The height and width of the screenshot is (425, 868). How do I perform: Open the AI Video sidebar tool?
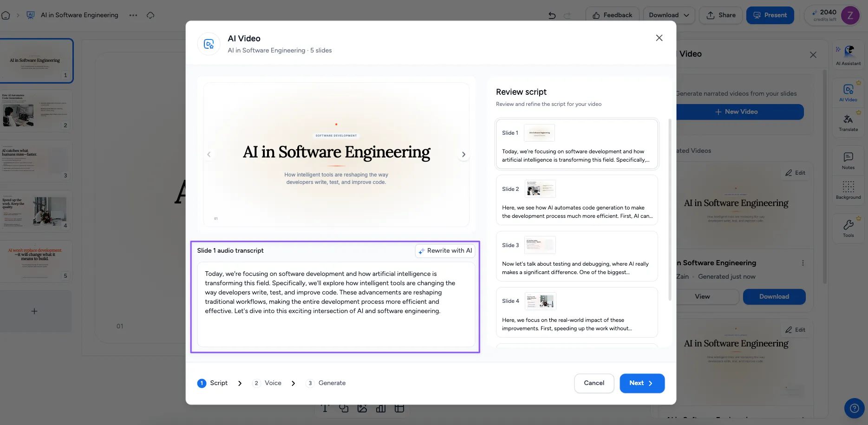click(x=848, y=93)
